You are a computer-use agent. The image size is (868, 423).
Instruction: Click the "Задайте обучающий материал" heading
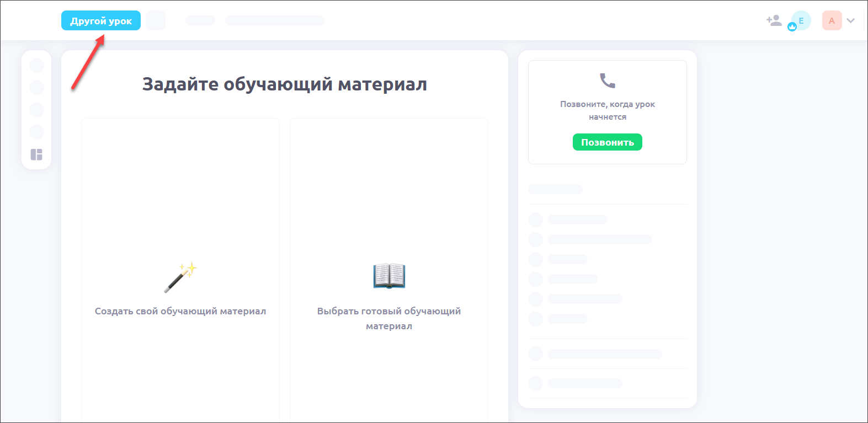(284, 84)
